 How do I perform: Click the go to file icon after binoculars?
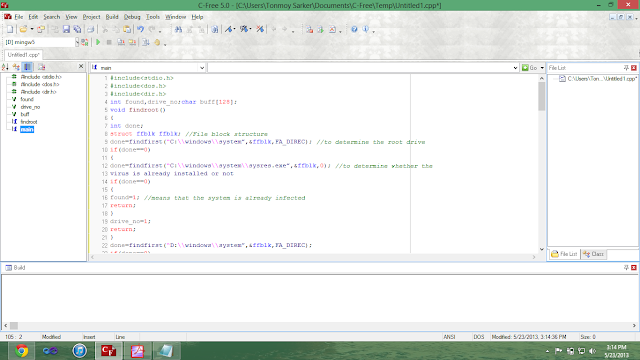[x=215, y=29]
